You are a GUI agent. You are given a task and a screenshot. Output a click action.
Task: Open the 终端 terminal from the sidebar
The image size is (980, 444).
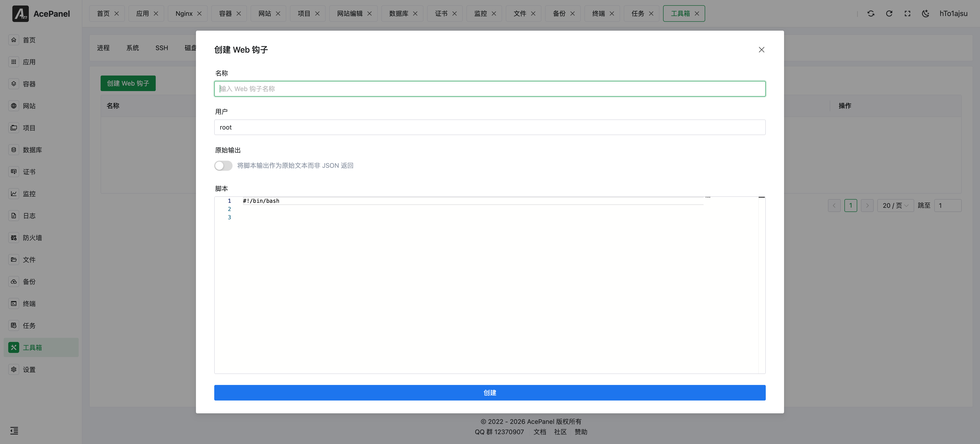tap(29, 303)
